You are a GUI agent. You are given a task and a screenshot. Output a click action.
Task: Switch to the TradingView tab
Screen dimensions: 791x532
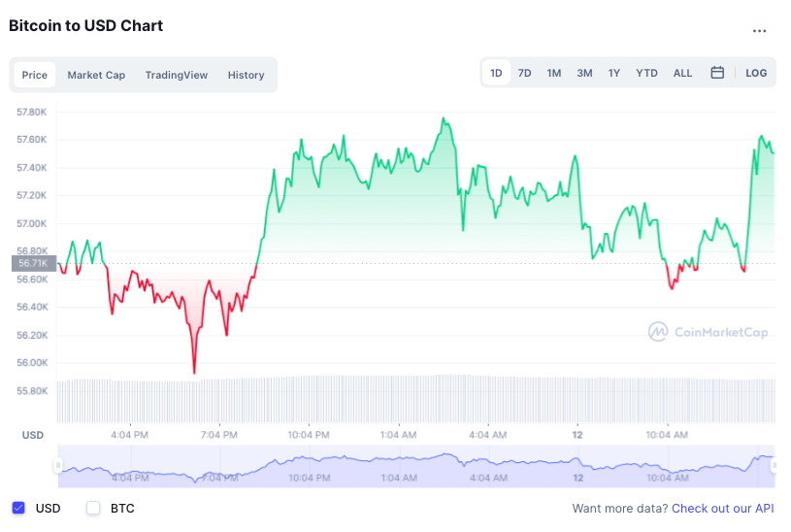[177, 75]
